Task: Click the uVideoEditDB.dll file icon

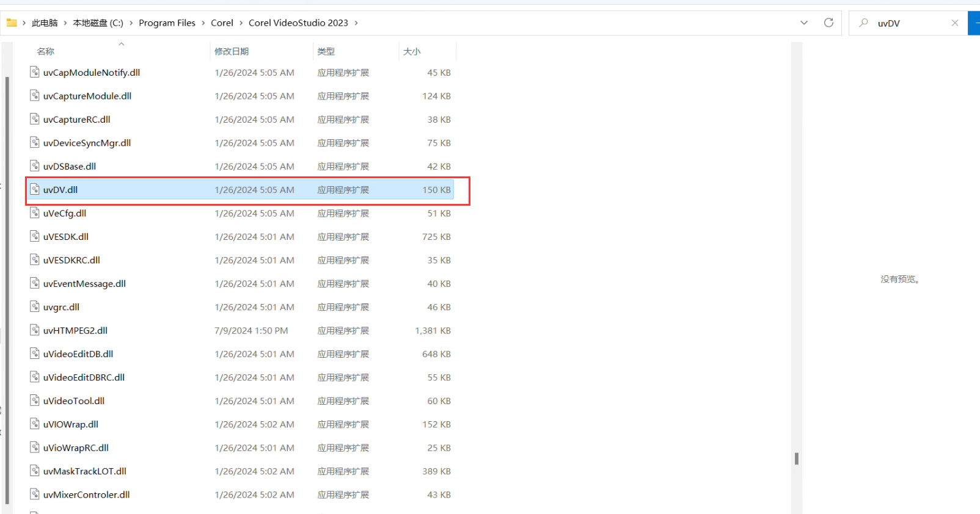Action: pyautogui.click(x=35, y=353)
